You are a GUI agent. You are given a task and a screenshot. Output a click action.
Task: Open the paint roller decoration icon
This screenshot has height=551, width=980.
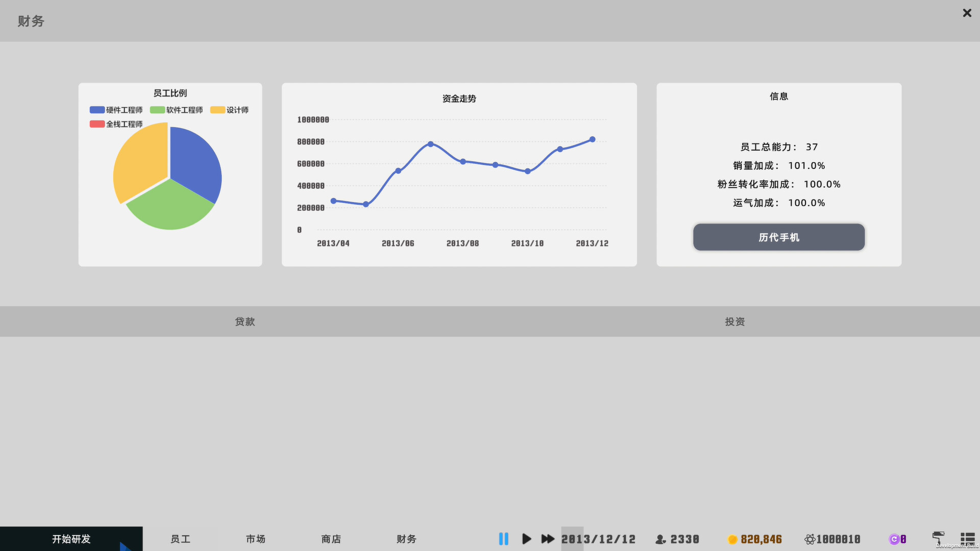coord(938,538)
